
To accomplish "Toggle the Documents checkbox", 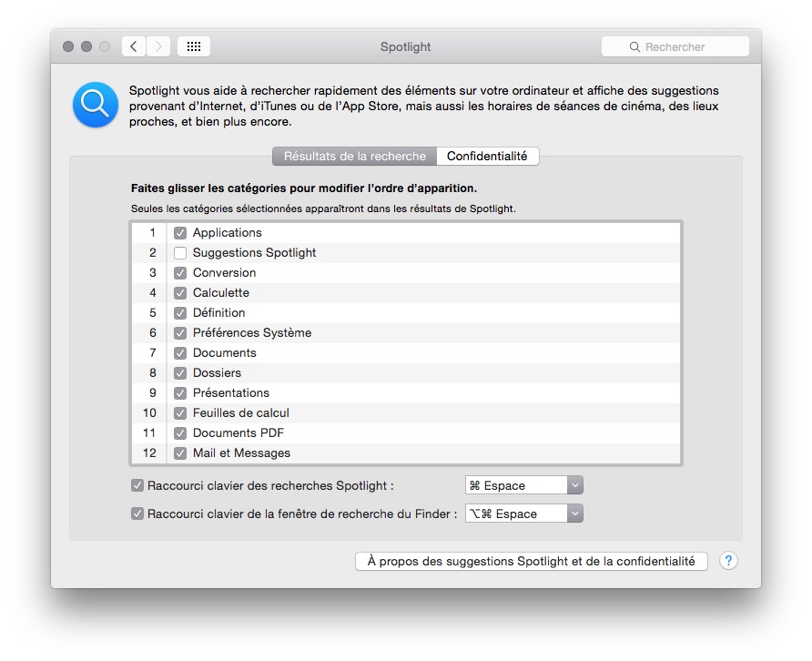I will click(x=180, y=353).
